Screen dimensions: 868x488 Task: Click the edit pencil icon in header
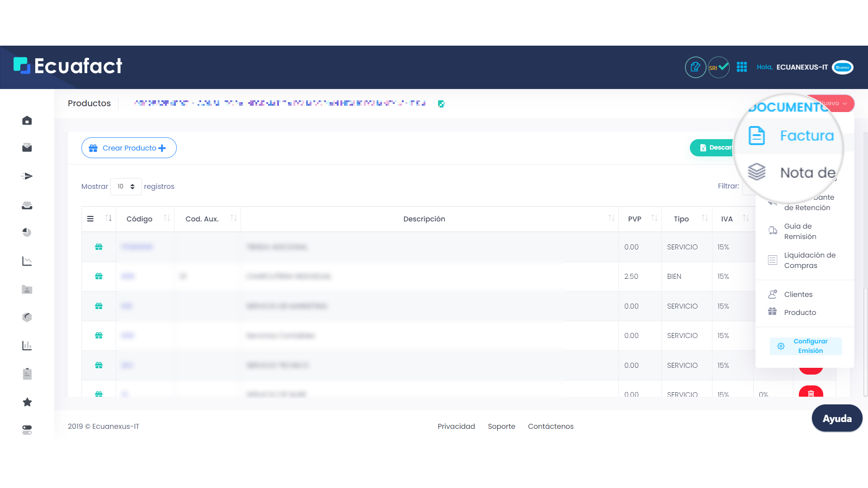click(x=695, y=67)
